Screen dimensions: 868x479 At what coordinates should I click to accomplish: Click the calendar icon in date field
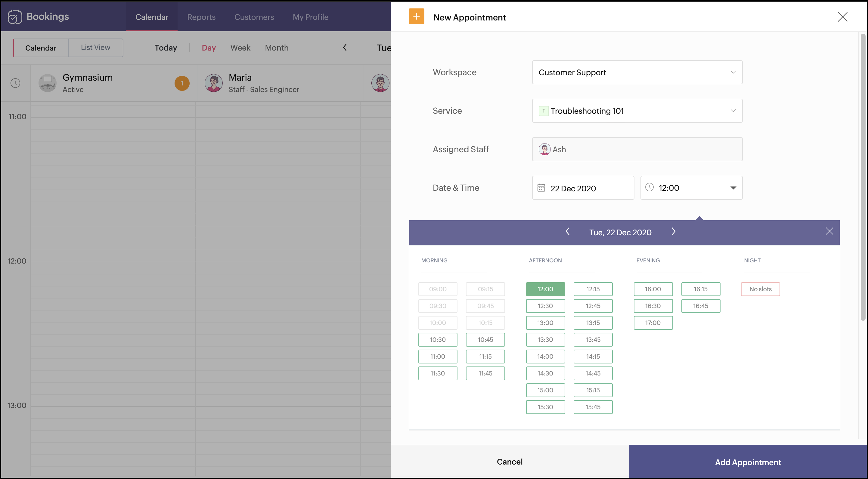pos(541,188)
